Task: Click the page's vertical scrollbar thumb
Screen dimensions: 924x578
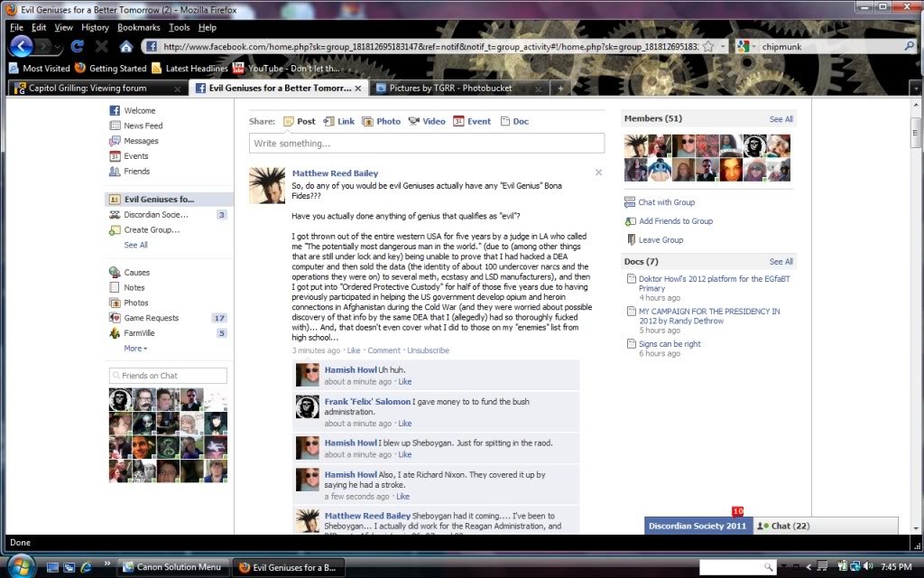Action: click(915, 133)
